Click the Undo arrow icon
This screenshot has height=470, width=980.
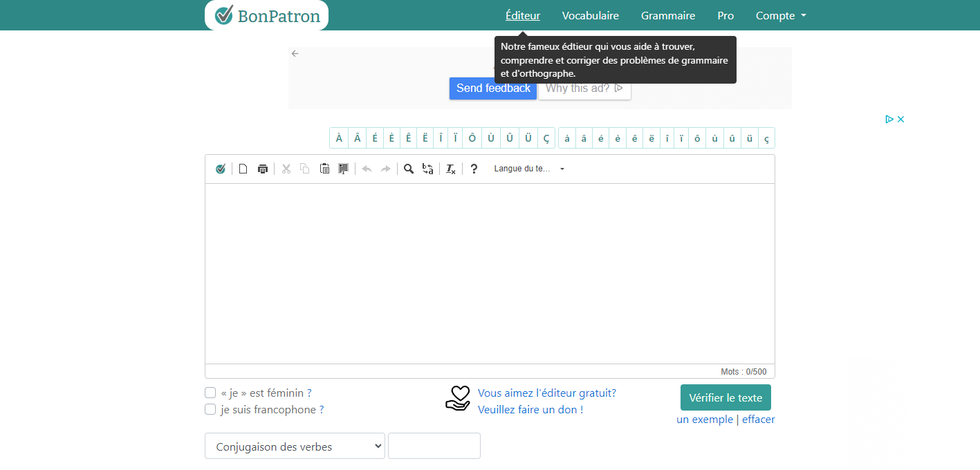(367, 169)
